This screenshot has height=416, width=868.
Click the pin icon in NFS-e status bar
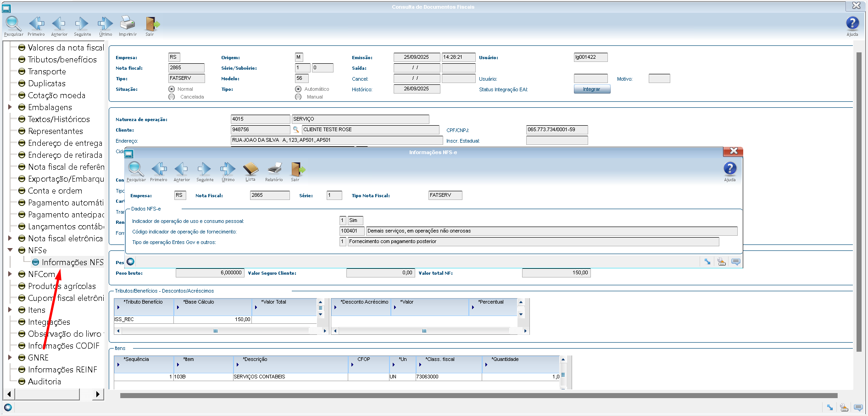(x=707, y=262)
